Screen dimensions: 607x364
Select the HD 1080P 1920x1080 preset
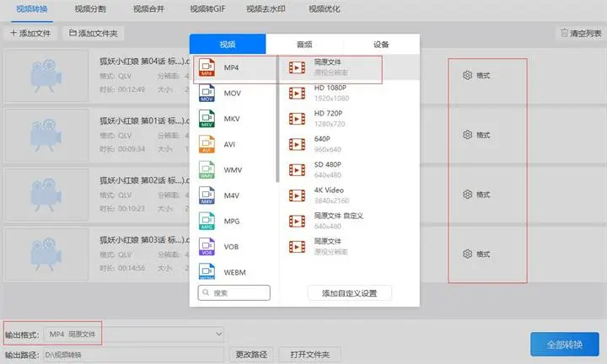click(349, 94)
